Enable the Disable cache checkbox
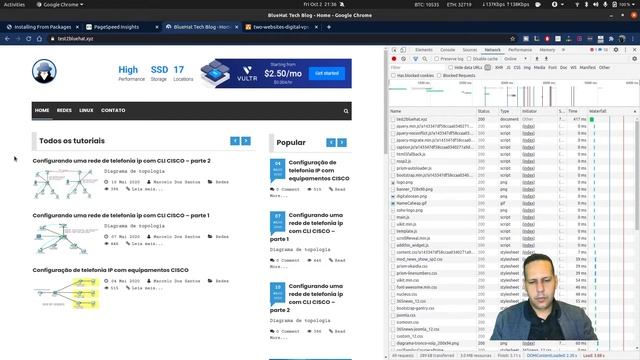The width and height of the screenshot is (640, 360). click(469, 59)
